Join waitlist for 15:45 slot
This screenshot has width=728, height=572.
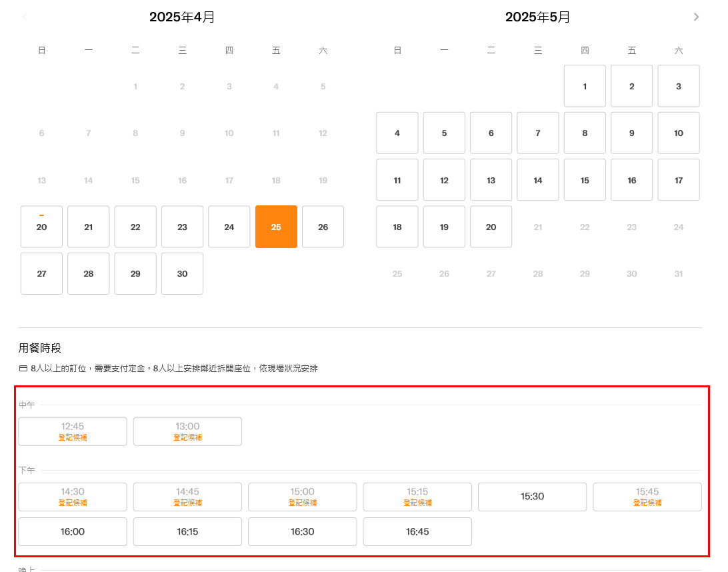click(x=647, y=497)
